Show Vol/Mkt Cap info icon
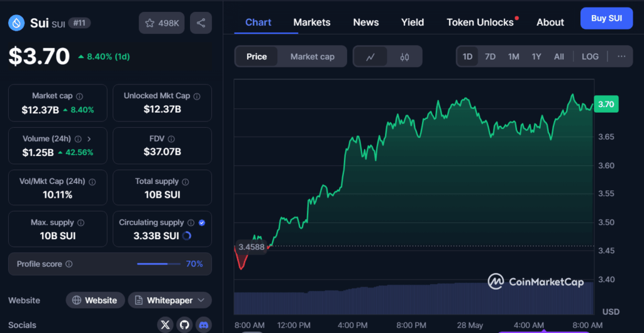644x333 pixels. pyautogui.click(x=92, y=182)
